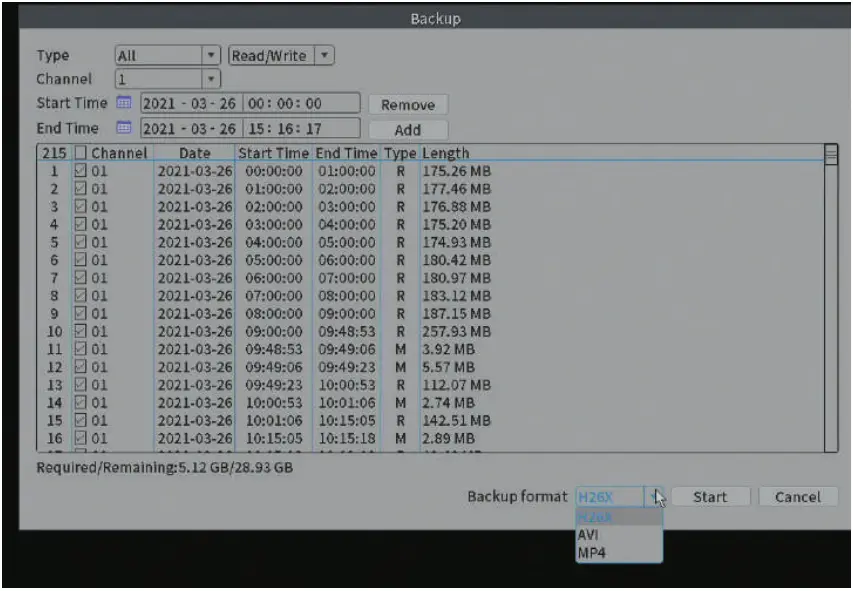Click Start Time date field 2021-03-26

pyautogui.click(x=190, y=103)
